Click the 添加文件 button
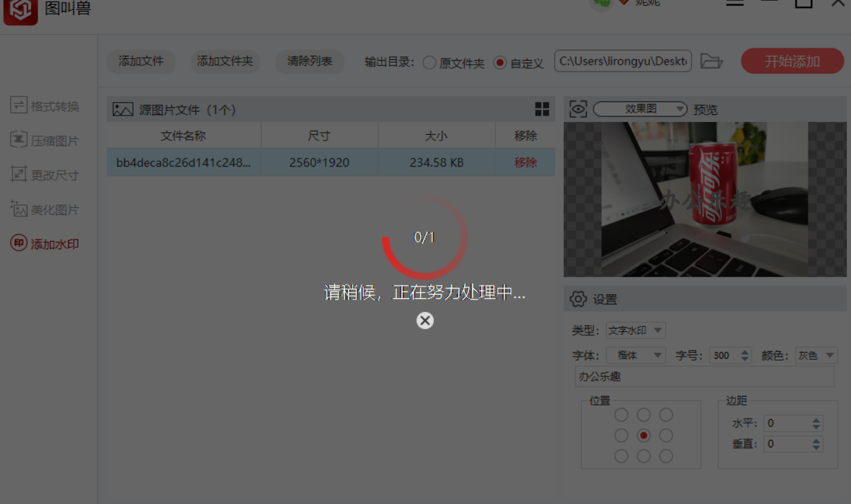 141,61
